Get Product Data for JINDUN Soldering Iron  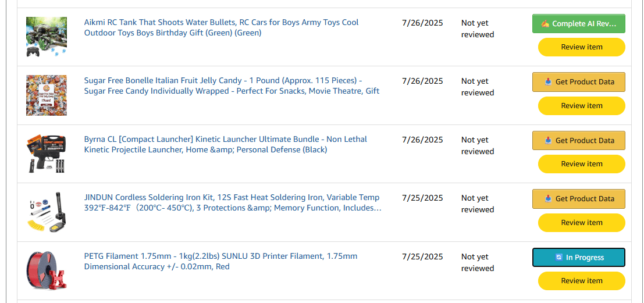point(578,199)
